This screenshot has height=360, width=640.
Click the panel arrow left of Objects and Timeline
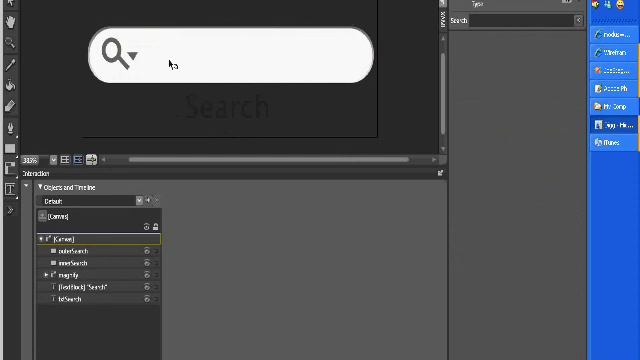tap(27, 186)
